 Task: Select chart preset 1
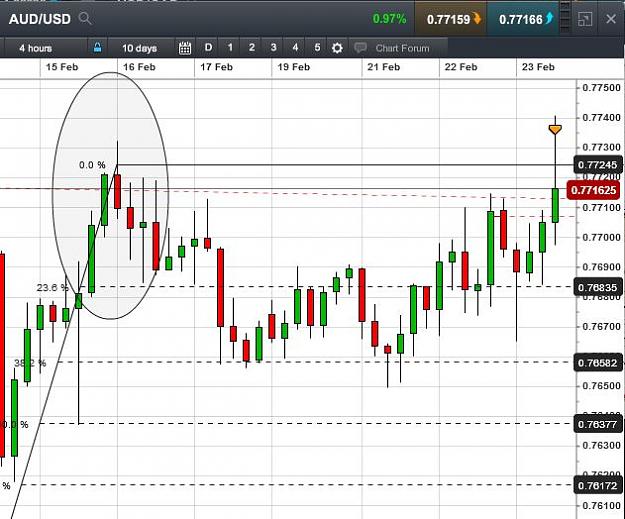(x=230, y=48)
